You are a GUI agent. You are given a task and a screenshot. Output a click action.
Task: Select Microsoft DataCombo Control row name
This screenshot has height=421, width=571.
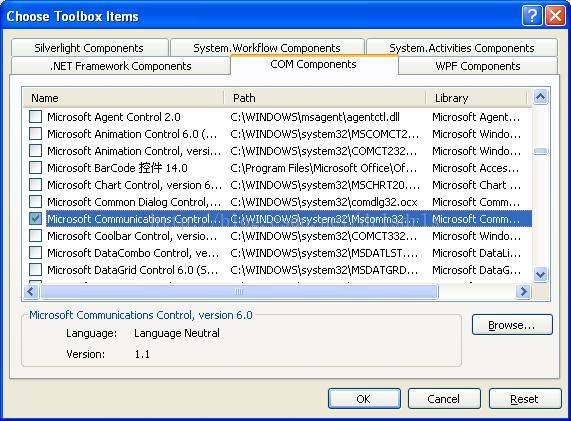[133, 253]
